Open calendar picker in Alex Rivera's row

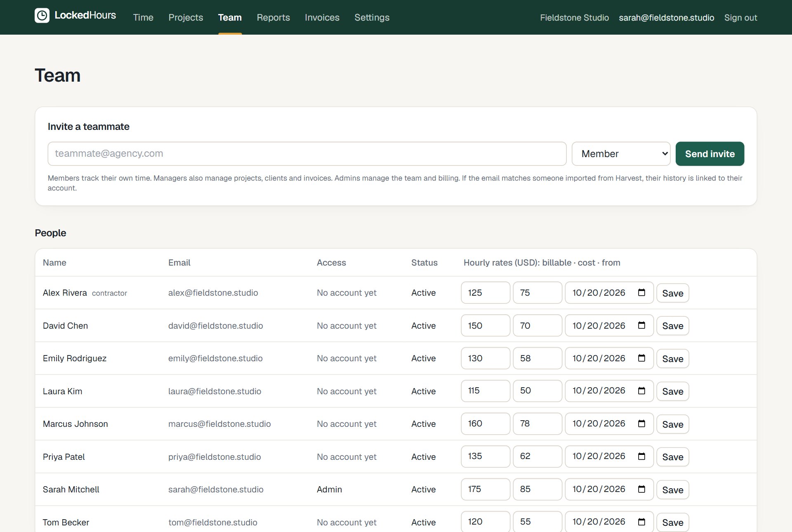[641, 292]
